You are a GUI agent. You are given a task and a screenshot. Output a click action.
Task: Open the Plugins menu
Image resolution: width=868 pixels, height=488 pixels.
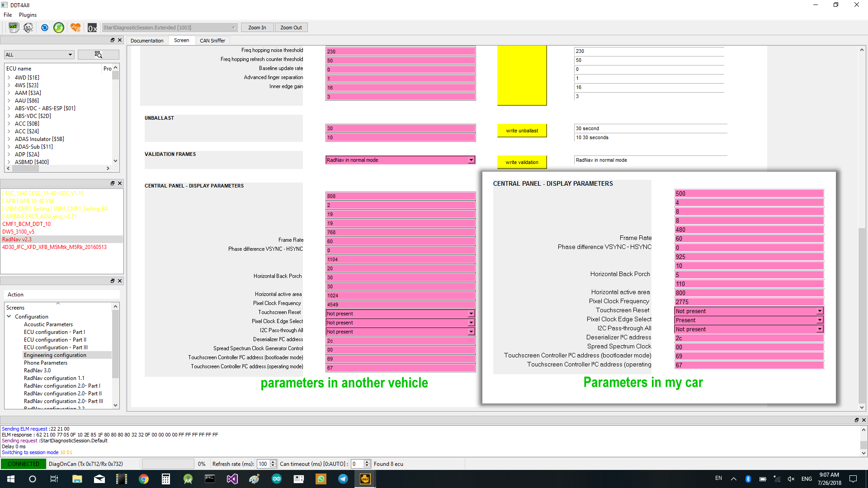tap(28, 15)
